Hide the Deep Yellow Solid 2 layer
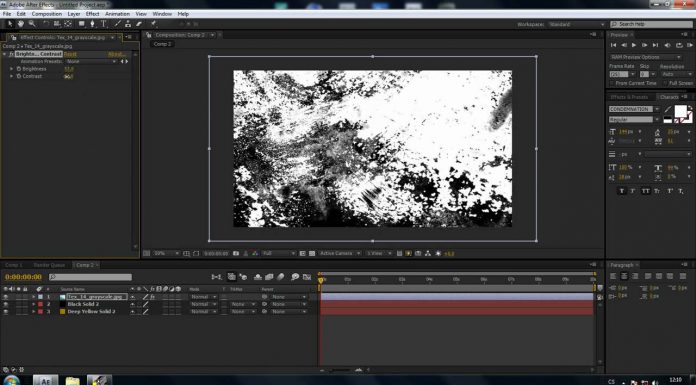696x385 pixels. click(5, 312)
